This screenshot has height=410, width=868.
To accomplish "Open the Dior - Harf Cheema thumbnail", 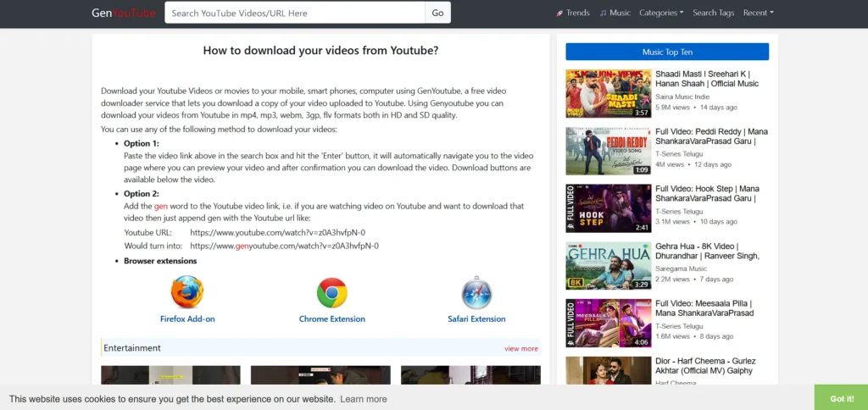I will 609,371.
